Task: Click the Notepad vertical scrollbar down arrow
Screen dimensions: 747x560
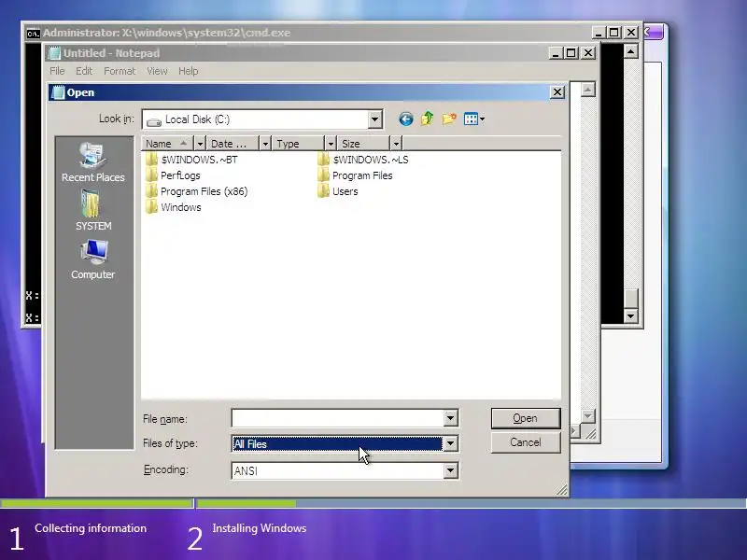Action: click(x=588, y=415)
